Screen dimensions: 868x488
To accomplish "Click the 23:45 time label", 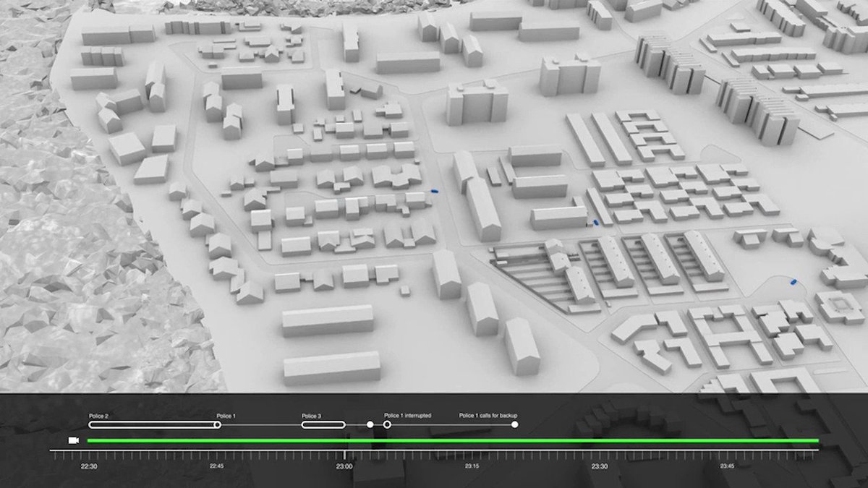I will (728, 466).
